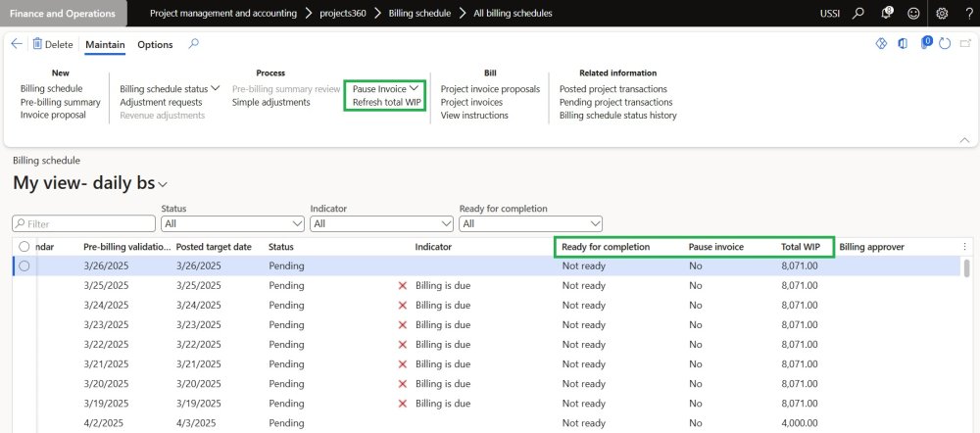This screenshot has height=433, width=980.
Task: Click Refresh total WIP button
Action: click(386, 102)
